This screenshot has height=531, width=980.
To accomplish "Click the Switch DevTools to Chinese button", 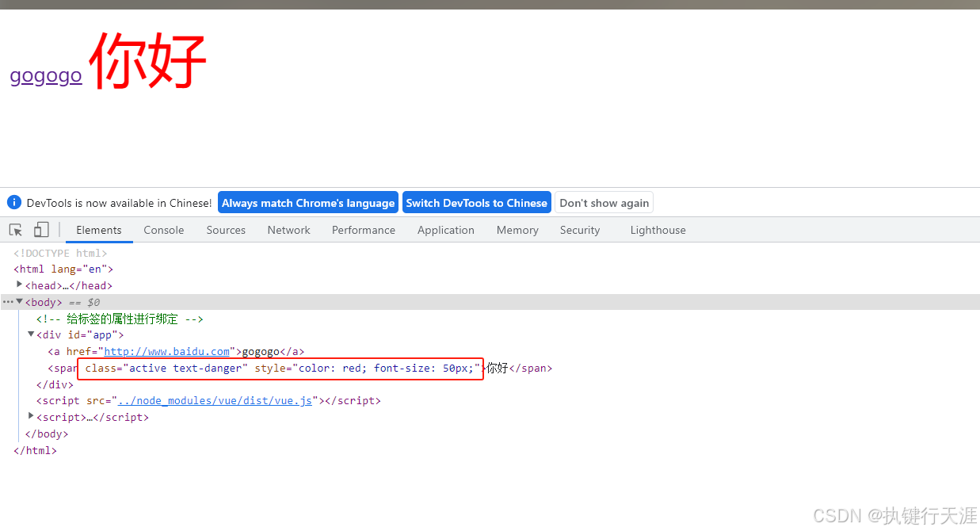I will tap(477, 202).
